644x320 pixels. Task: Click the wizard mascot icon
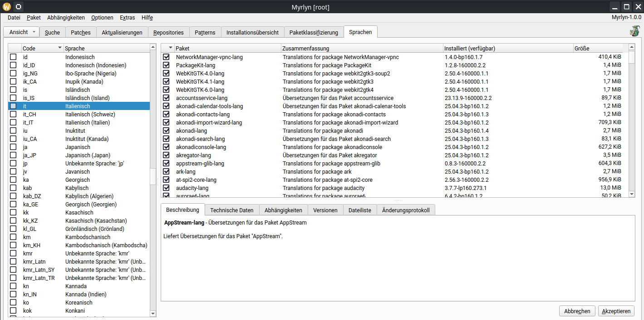click(x=634, y=31)
